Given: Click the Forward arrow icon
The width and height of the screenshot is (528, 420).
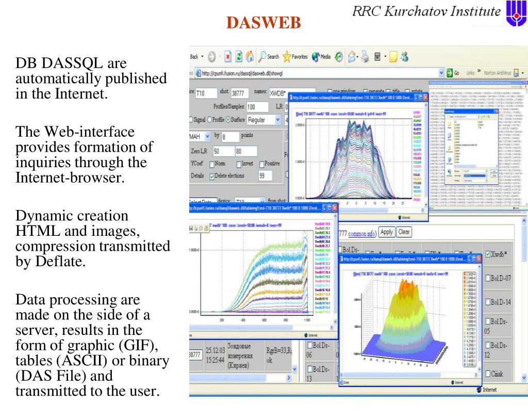Looking at the screenshot, I should (211, 57).
